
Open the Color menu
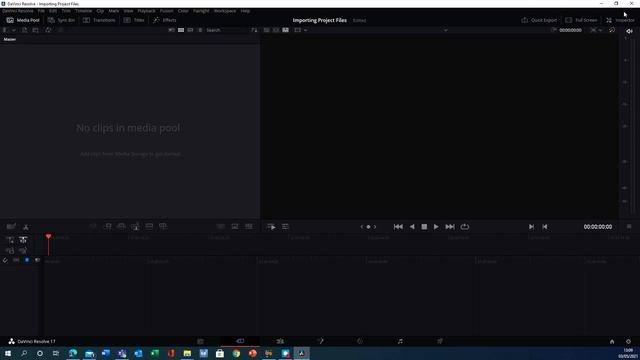(x=183, y=11)
